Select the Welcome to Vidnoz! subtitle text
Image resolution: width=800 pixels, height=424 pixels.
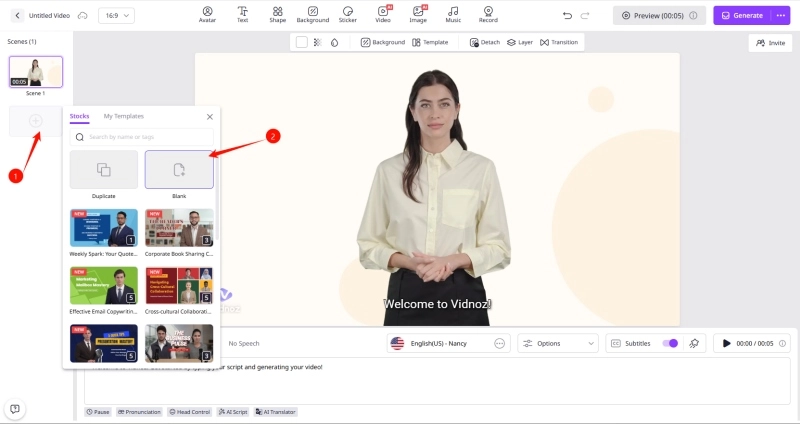[437, 304]
